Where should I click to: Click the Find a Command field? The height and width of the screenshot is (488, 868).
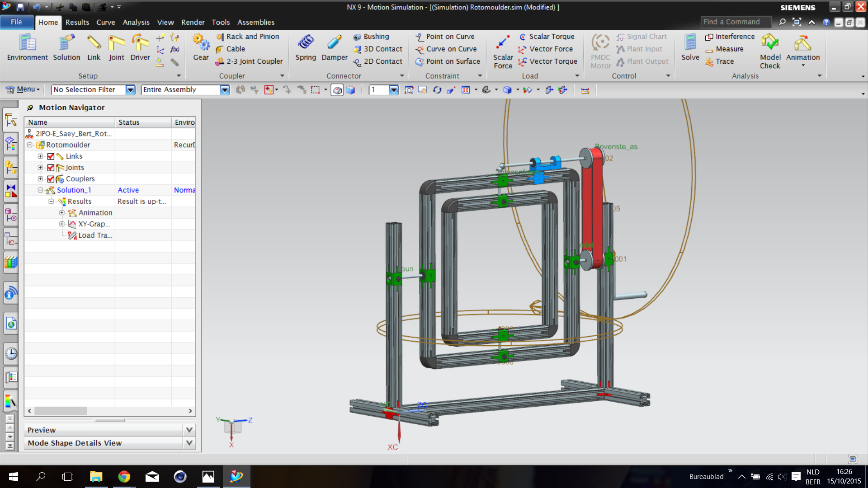coord(736,22)
